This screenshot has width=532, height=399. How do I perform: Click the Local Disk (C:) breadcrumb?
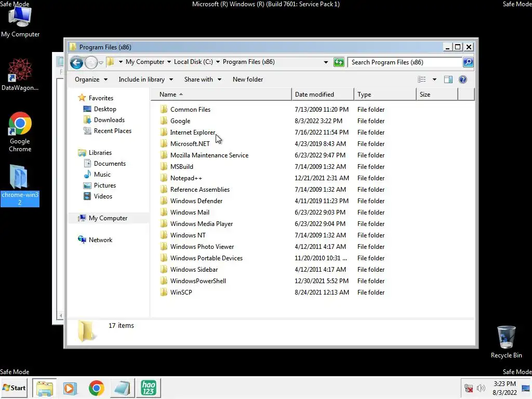click(193, 62)
